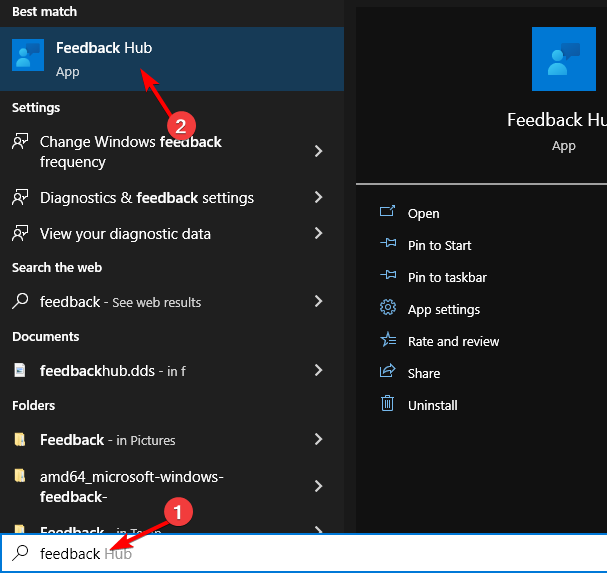Screen dimensions: 607x573
Task: Choose Uninstall for Feedback Hub
Action: (x=432, y=405)
